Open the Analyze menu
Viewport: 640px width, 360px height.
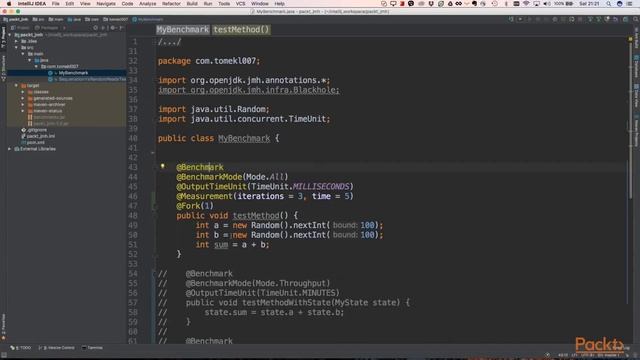(x=147, y=4)
